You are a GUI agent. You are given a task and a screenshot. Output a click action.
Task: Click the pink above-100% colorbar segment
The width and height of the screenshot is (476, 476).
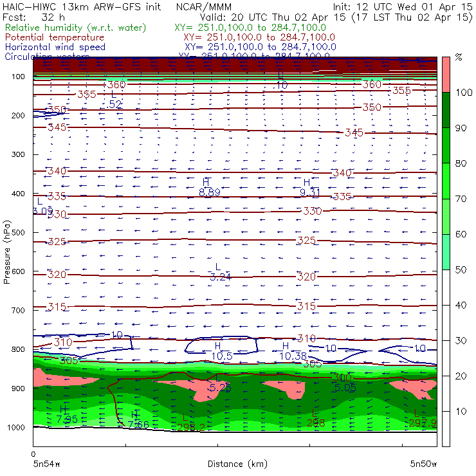pyautogui.click(x=446, y=75)
